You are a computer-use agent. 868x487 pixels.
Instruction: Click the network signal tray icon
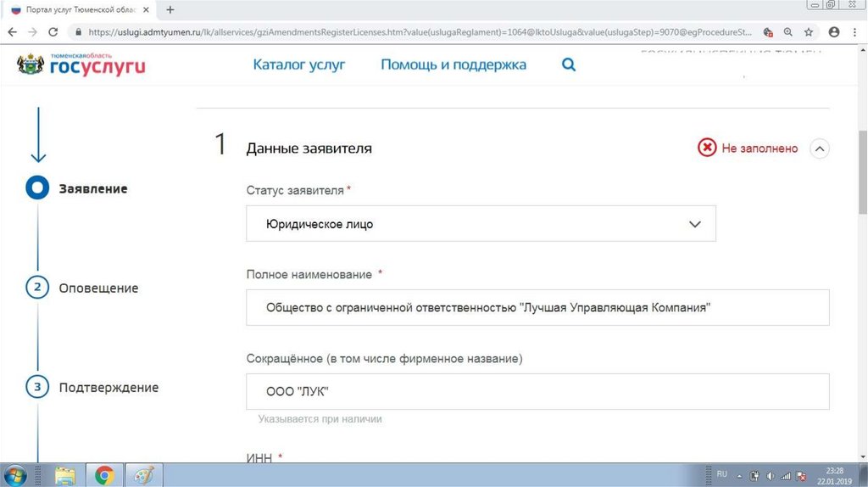pos(786,476)
